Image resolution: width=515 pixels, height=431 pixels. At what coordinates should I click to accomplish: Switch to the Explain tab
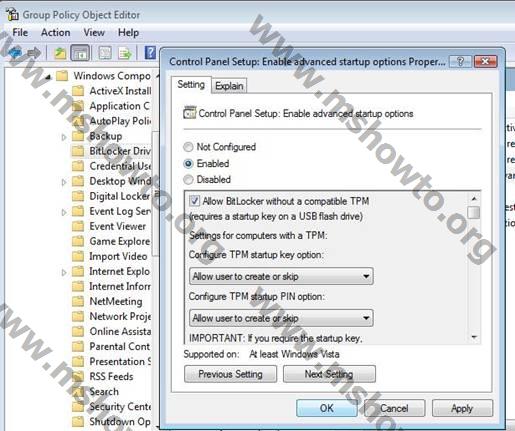pos(229,86)
